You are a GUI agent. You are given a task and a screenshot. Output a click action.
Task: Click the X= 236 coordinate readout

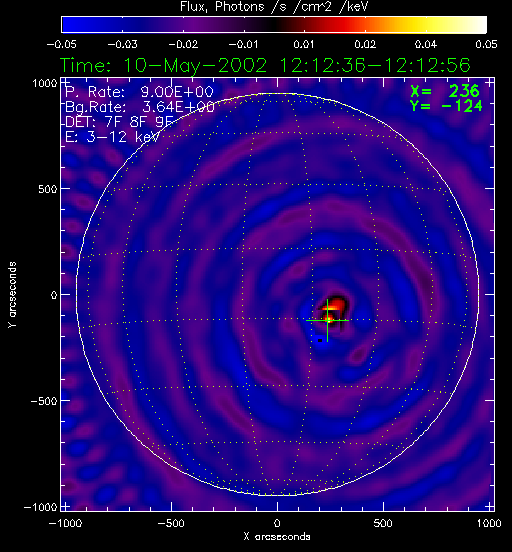pyautogui.click(x=445, y=91)
